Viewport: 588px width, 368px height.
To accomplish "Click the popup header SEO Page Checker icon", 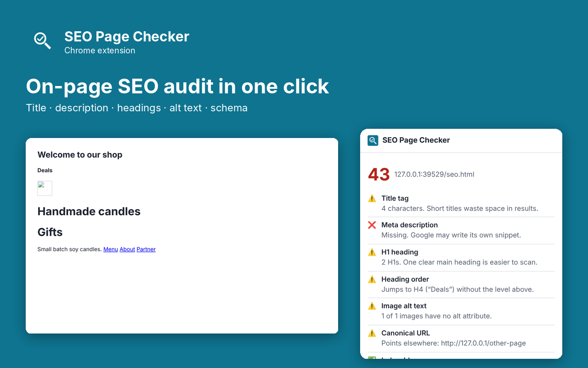I will pos(373,140).
